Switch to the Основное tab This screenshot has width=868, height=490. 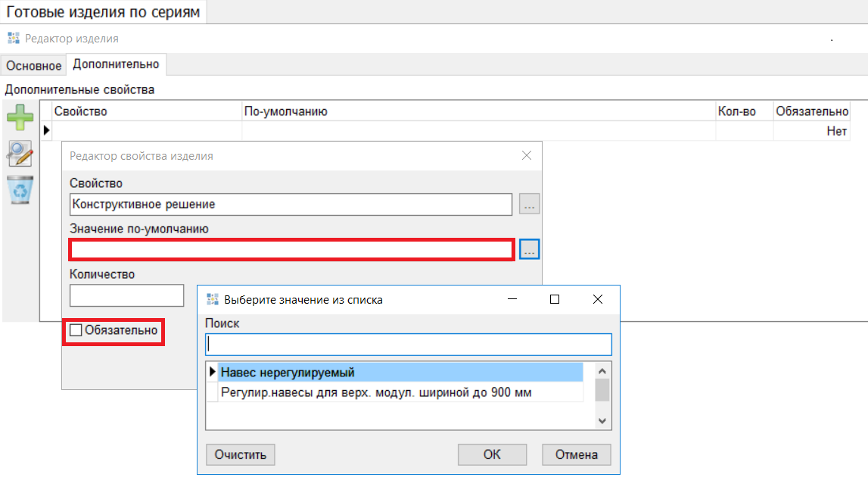34,66
